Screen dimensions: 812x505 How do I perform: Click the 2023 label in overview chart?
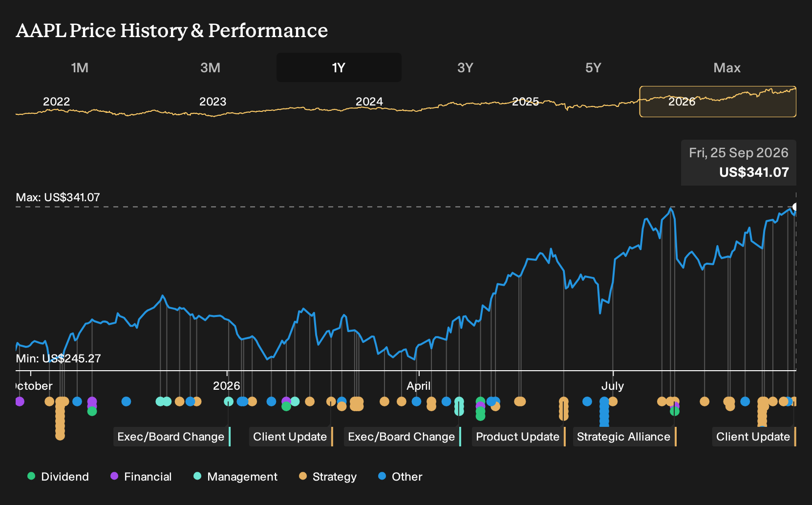[213, 102]
